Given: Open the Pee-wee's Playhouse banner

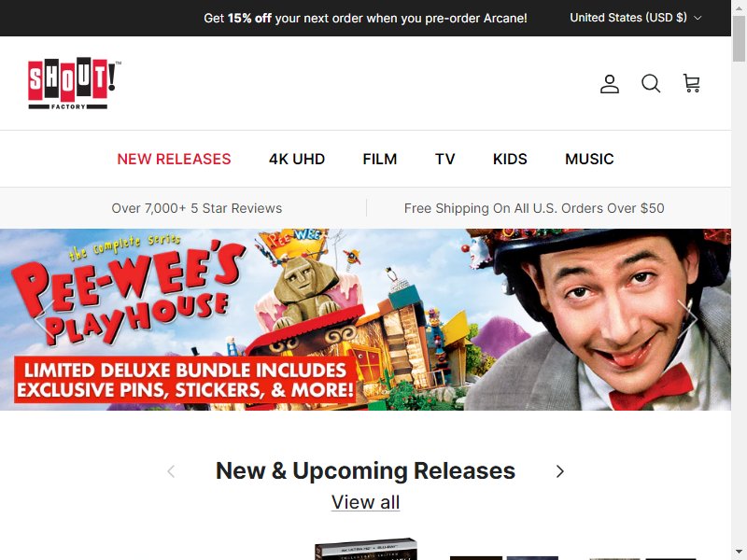Looking at the screenshot, I should (365, 319).
